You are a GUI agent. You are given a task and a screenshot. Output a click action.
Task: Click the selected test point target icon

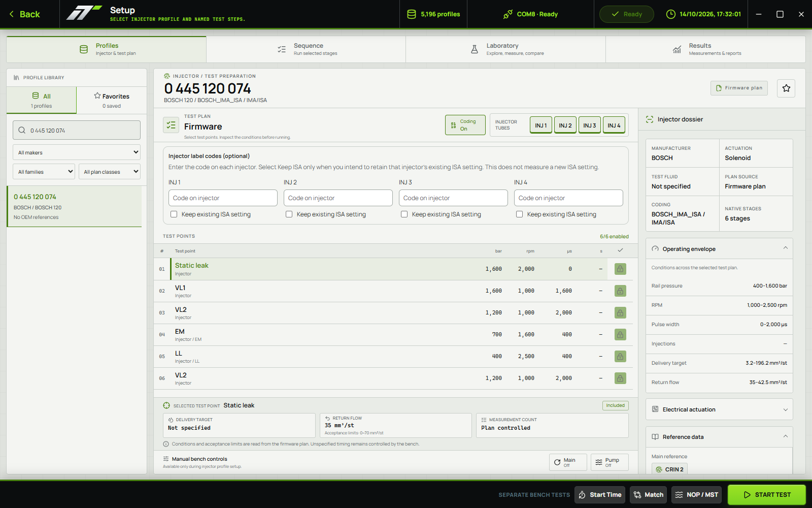pyautogui.click(x=166, y=405)
